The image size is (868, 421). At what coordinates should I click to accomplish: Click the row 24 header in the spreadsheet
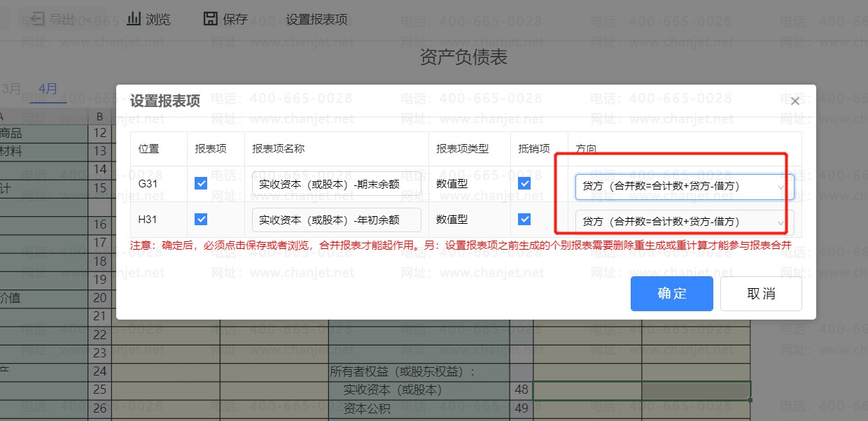(99, 371)
